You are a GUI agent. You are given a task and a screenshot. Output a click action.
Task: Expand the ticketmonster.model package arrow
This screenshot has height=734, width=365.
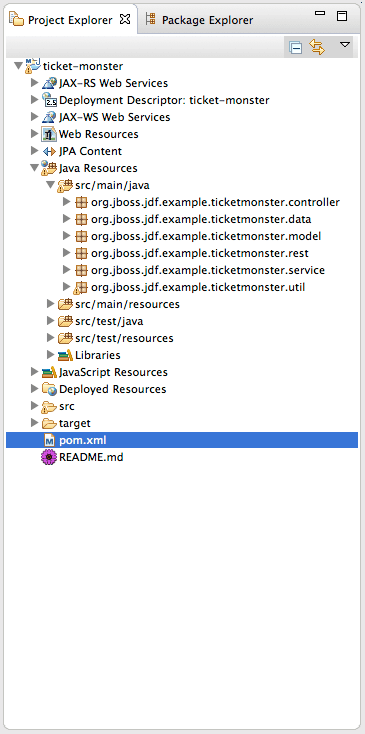(x=66, y=236)
